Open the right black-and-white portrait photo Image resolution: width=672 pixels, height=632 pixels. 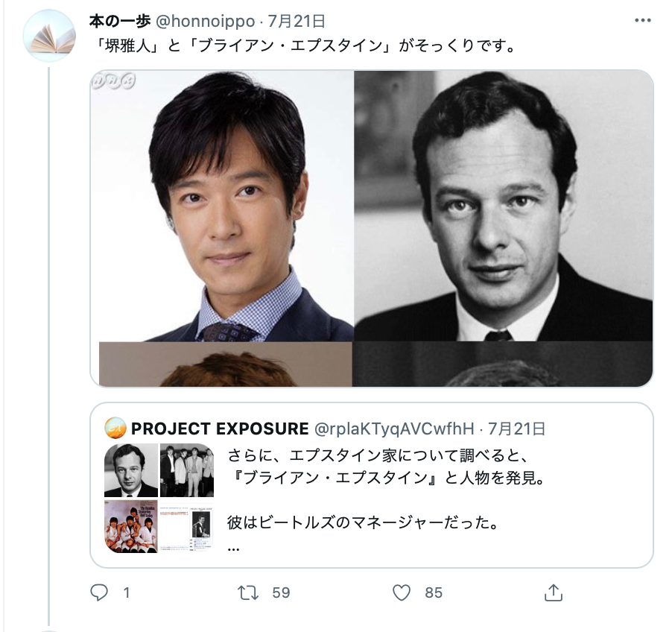504,206
